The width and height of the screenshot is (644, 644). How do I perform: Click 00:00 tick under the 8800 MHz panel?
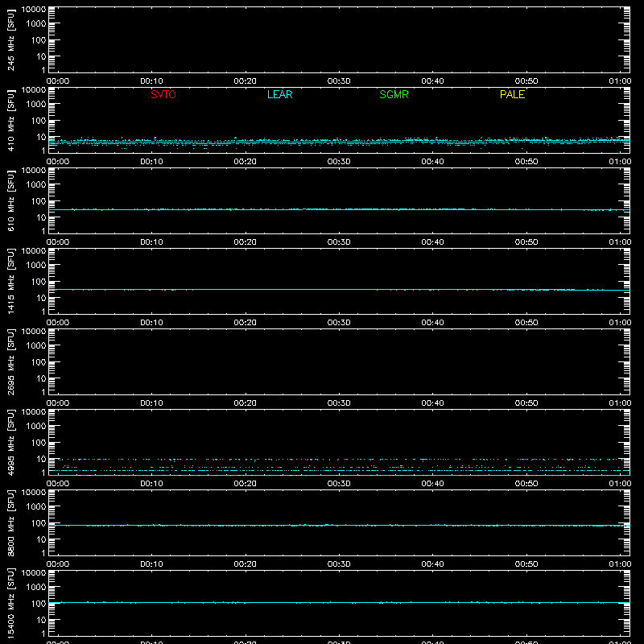point(58,564)
